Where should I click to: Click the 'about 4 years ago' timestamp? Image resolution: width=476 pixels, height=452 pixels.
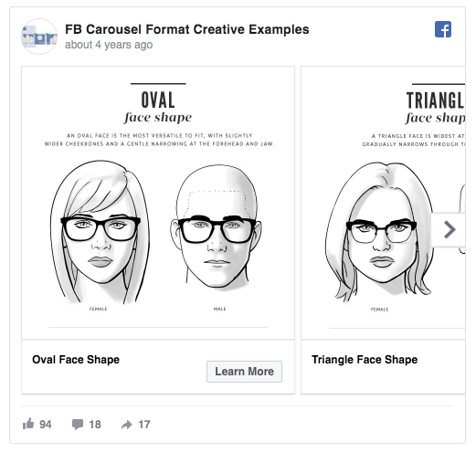click(109, 45)
